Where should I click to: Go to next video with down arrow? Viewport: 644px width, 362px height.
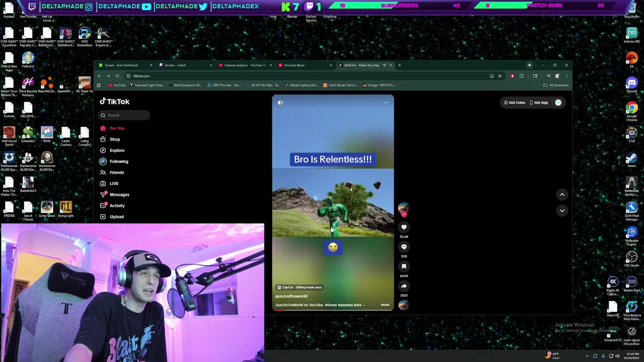point(562,211)
